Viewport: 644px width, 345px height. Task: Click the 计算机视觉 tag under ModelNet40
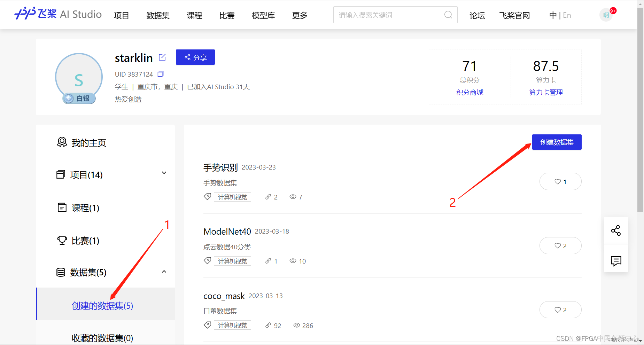click(x=232, y=261)
